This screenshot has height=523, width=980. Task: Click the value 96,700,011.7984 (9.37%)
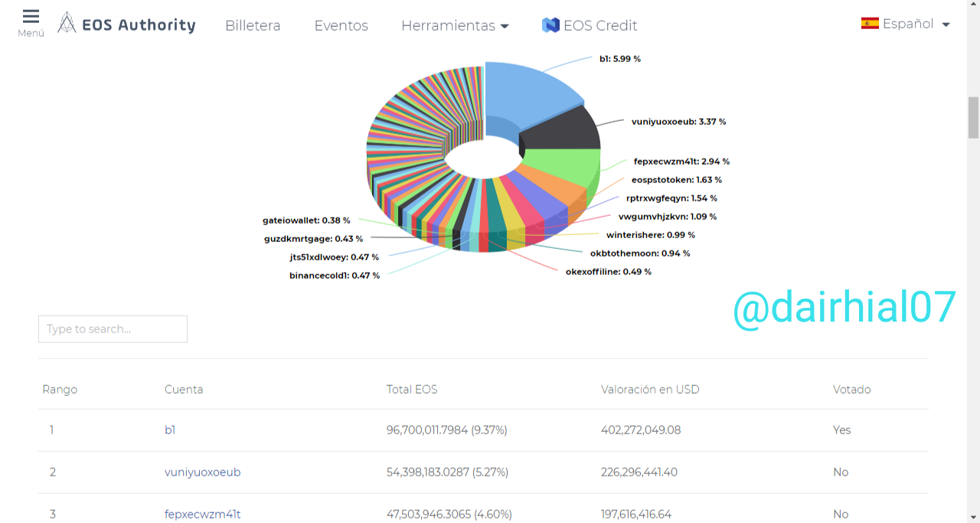click(447, 430)
